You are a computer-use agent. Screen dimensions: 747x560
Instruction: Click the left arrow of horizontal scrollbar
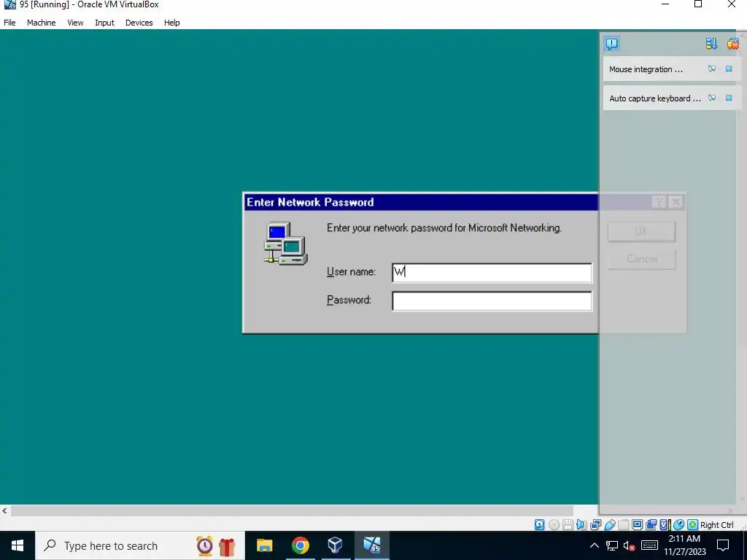[x=5, y=510]
